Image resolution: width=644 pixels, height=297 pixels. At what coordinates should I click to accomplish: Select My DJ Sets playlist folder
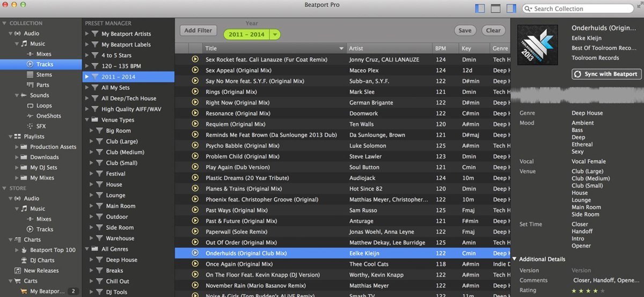click(x=43, y=167)
